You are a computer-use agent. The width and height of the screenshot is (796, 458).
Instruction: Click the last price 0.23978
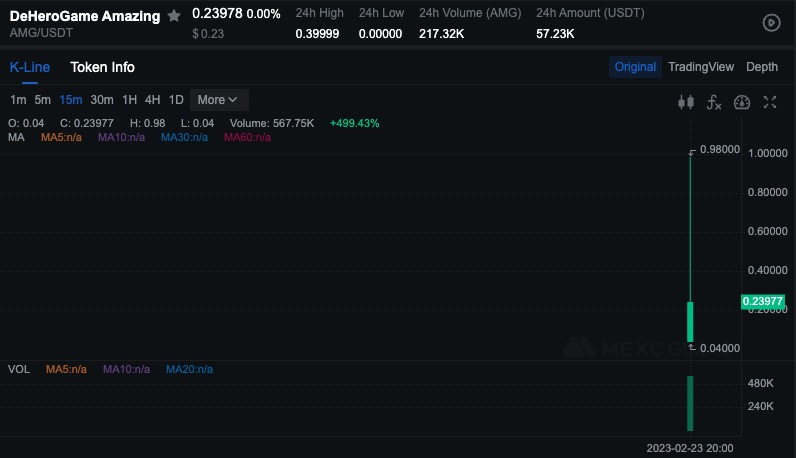click(x=217, y=14)
